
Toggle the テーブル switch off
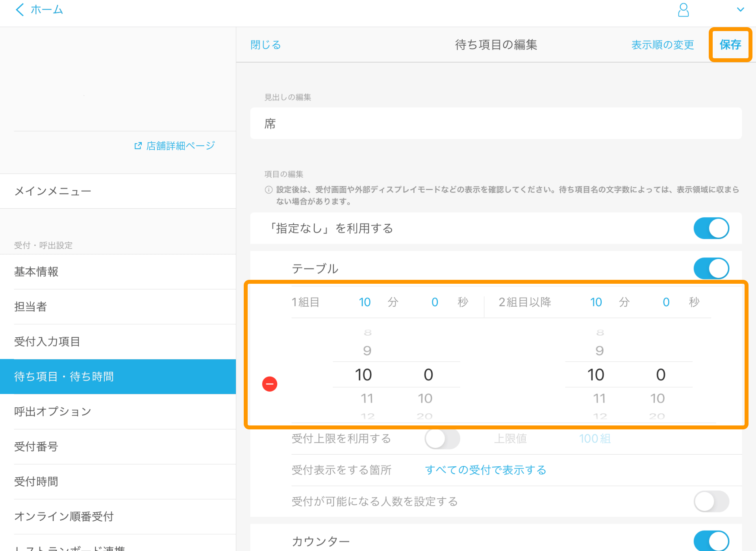[711, 268]
